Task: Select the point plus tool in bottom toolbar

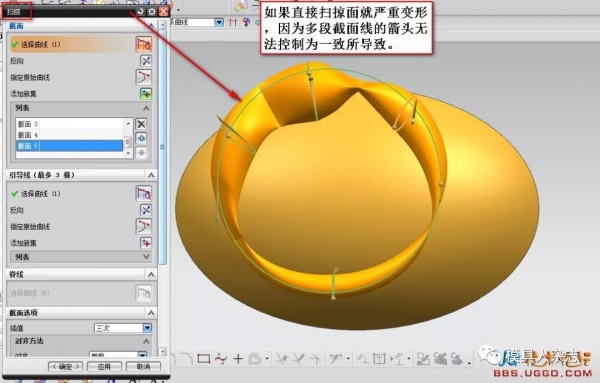Action: pos(238,359)
